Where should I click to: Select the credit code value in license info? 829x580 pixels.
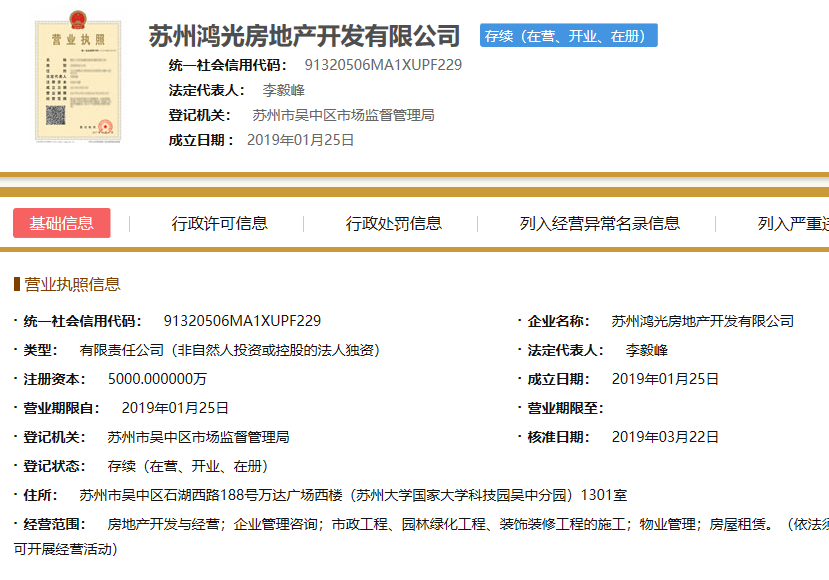click(x=242, y=321)
